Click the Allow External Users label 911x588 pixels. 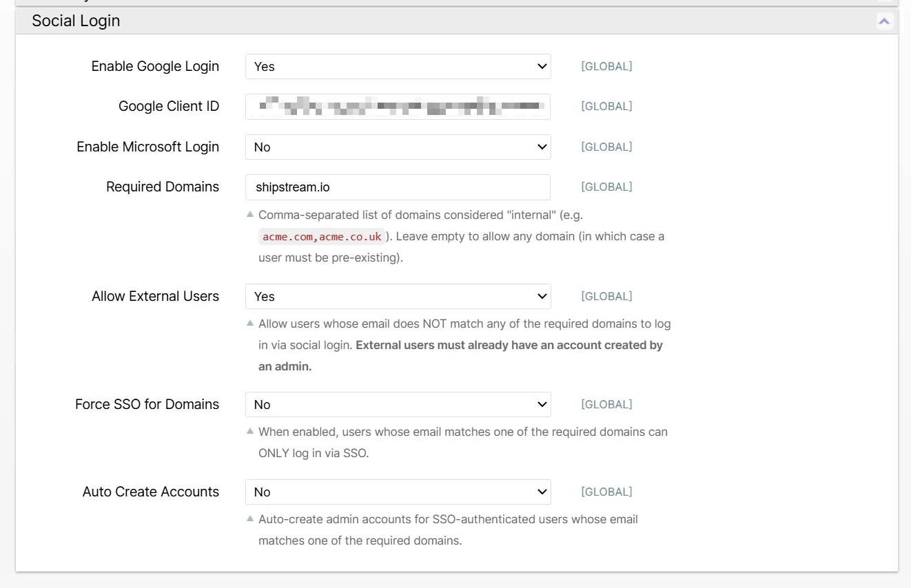click(x=155, y=297)
